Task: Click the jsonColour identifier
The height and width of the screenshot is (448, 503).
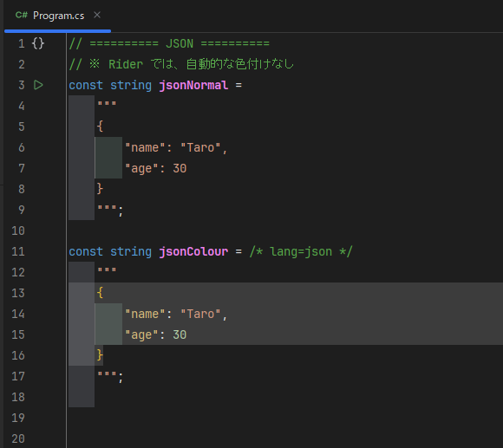Action: (x=193, y=251)
